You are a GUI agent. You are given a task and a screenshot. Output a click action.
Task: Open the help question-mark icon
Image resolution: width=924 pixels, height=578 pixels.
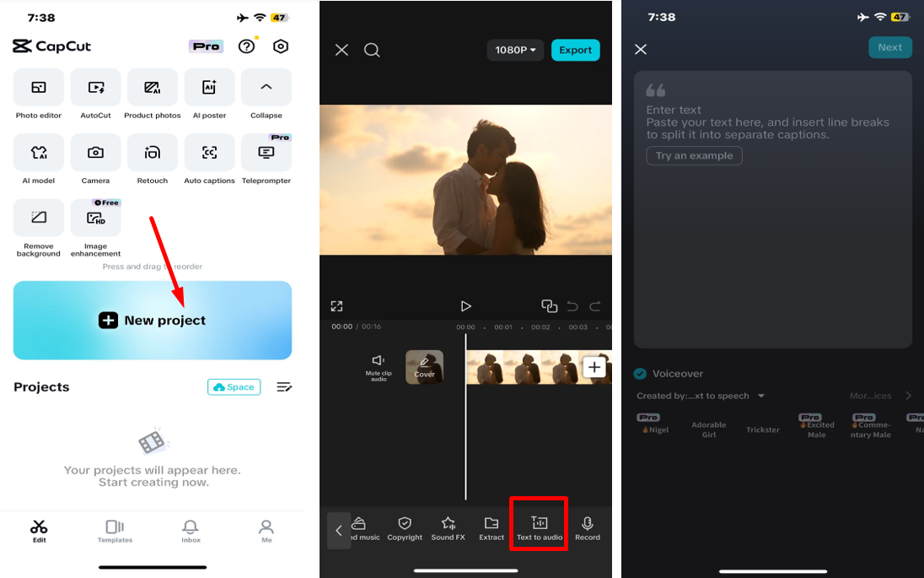(246, 46)
